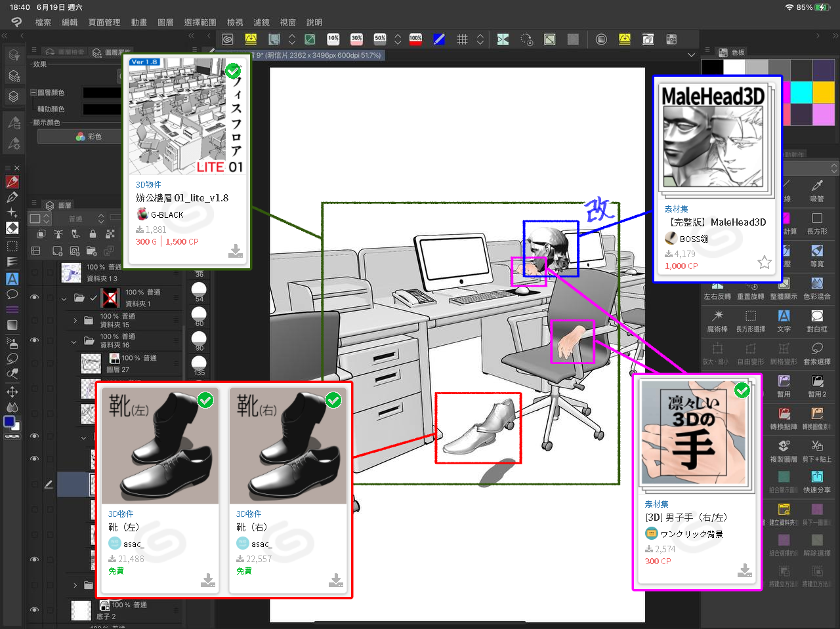Image resolution: width=840 pixels, height=629 pixels.
Task: Open the Clip Studio logo menu
Action: pyautogui.click(x=16, y=22)
